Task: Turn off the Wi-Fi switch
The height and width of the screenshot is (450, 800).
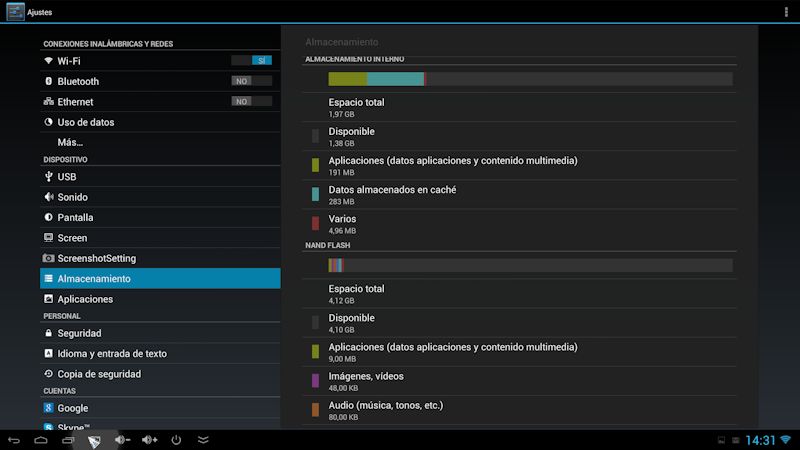Action: pos(252,61)
